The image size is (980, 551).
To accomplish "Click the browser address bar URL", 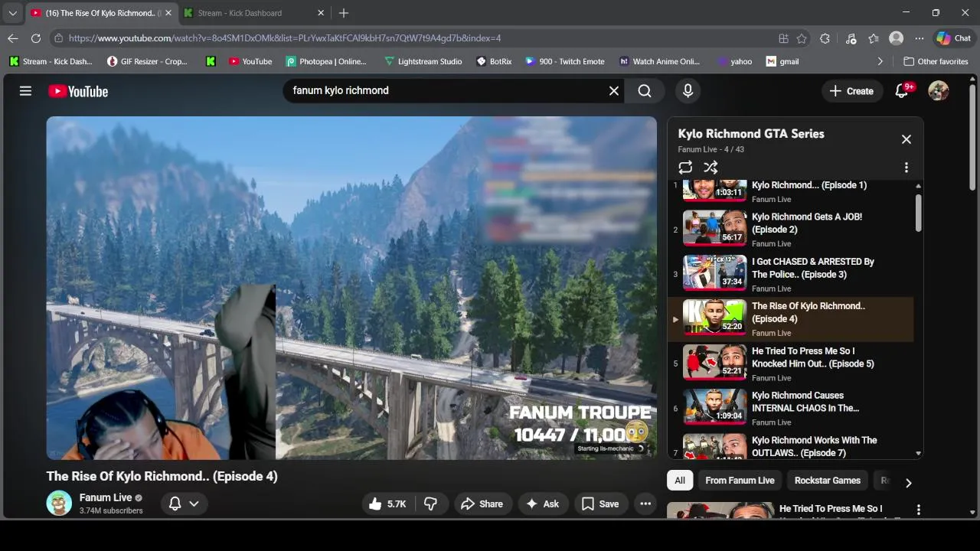I will coord(284,38).
